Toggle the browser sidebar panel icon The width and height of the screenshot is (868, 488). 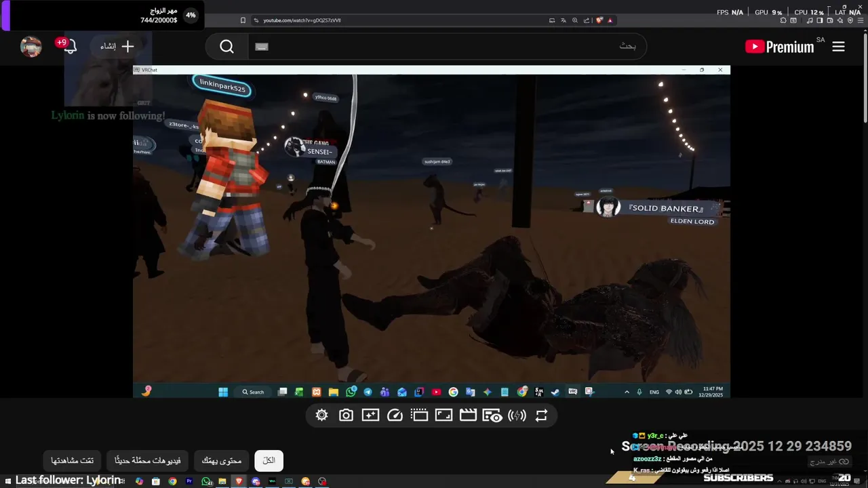click(819, 20)
